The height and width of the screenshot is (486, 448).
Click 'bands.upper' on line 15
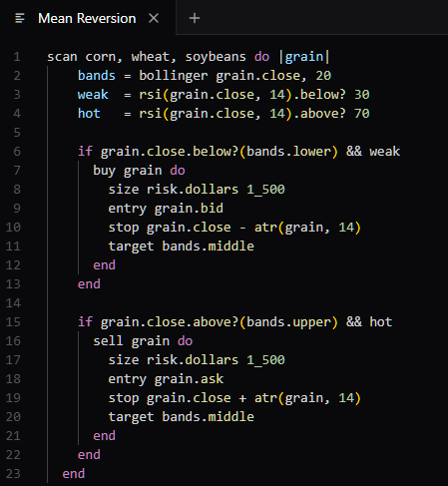(x=288, y=322)
